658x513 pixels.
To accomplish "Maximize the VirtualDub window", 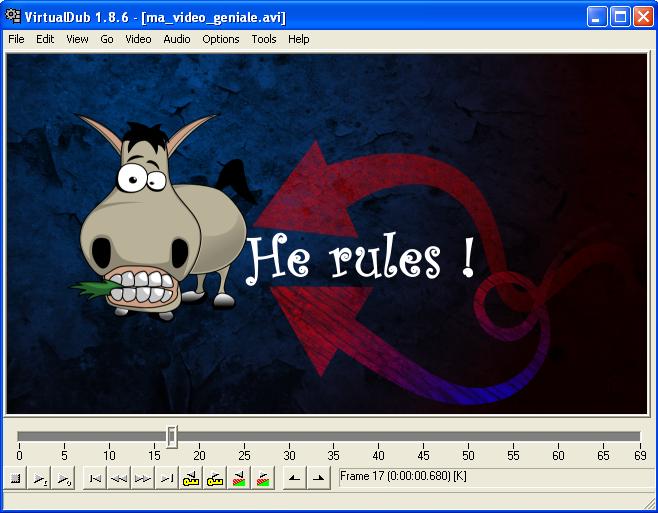I will (x=620, y=17).
